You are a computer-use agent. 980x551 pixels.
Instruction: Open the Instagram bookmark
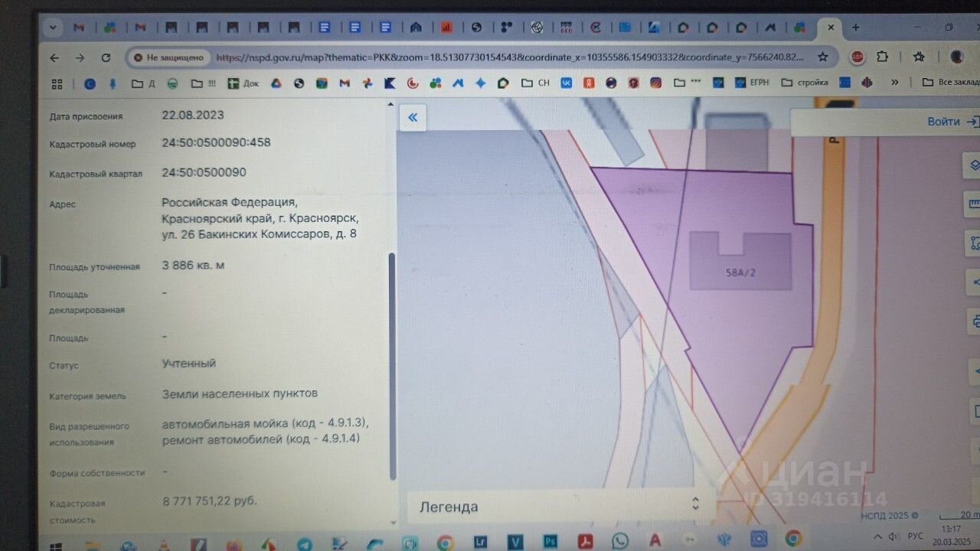[655, 83]
